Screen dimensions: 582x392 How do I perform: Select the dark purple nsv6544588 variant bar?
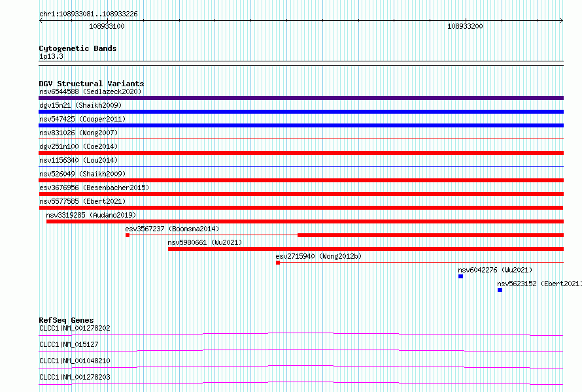301,98
